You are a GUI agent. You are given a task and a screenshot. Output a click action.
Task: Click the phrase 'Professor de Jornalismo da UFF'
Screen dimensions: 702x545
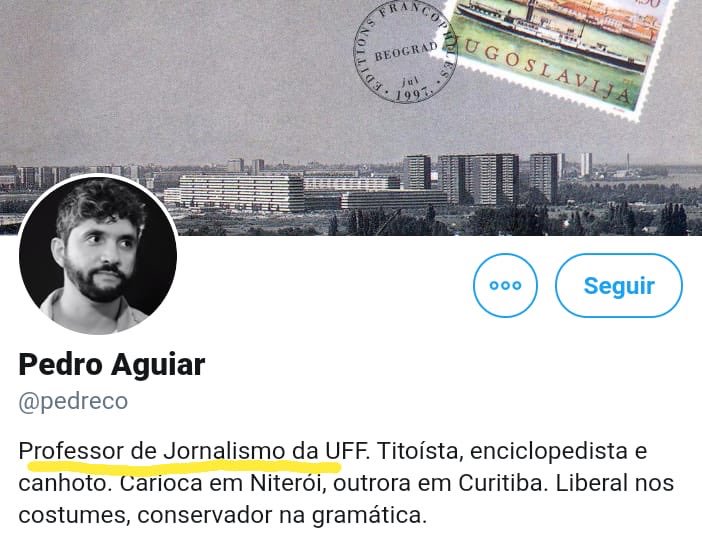[193, 451]
